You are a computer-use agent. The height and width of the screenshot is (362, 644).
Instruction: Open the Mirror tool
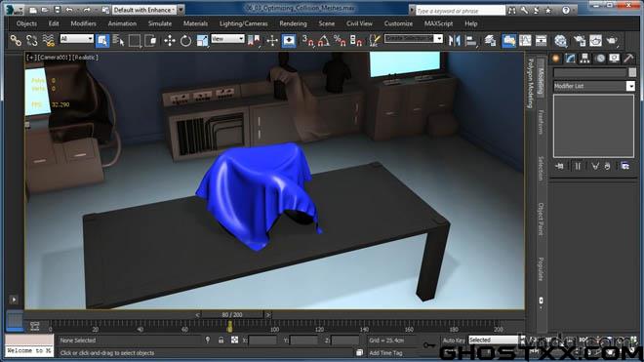coord(455,40)
